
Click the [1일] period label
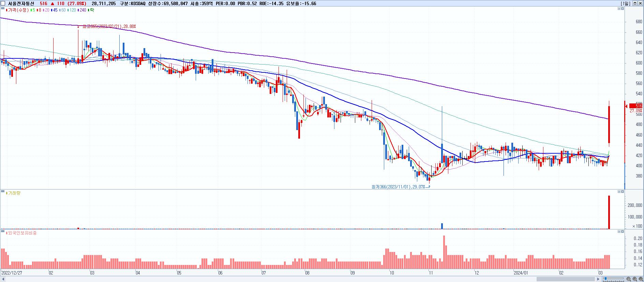[x=626, y=3]
